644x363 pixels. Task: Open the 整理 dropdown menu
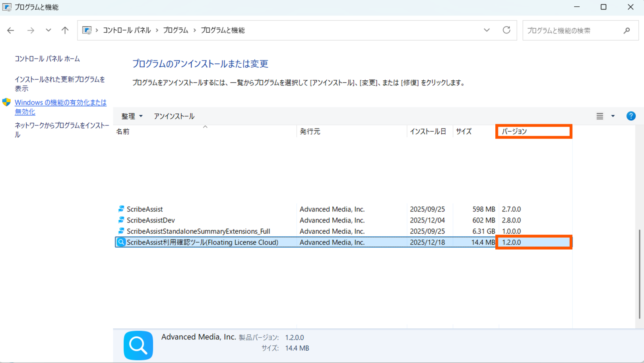(132, 116)
